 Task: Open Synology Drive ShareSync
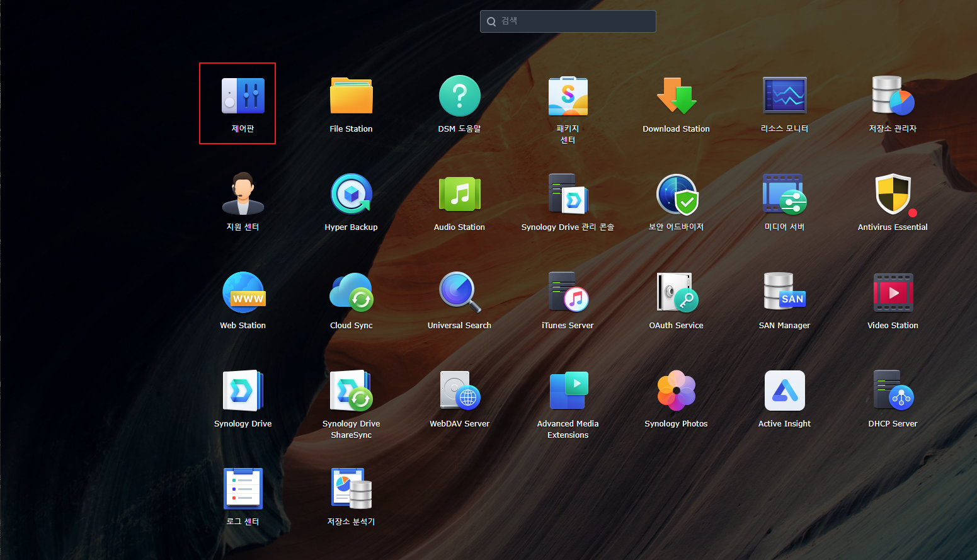(351, 391)
